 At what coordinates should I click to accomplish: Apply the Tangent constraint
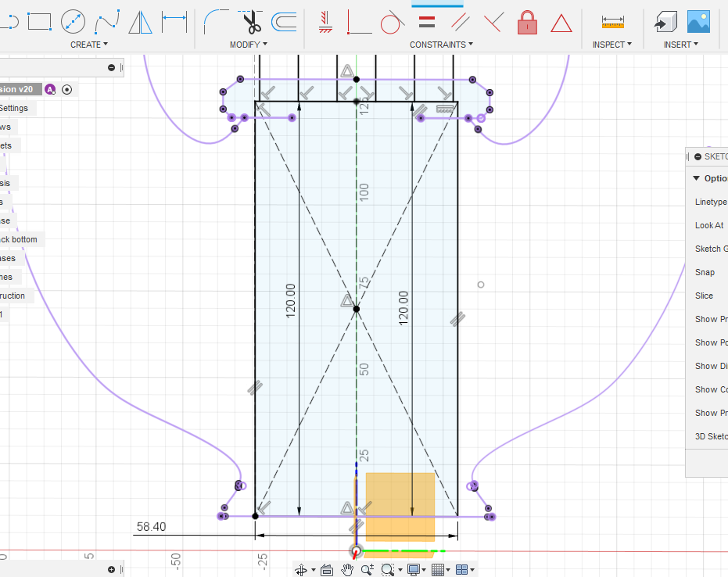(x=393, y=22)
